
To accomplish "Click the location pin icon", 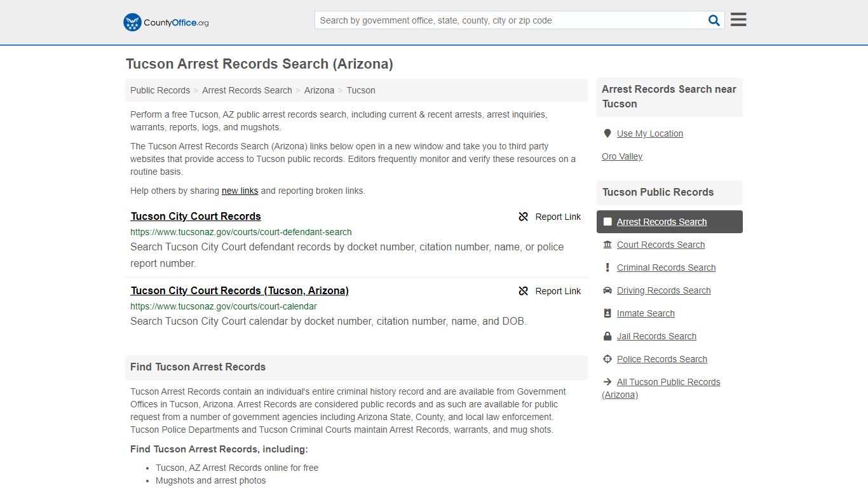I will [x=607, y=133].
